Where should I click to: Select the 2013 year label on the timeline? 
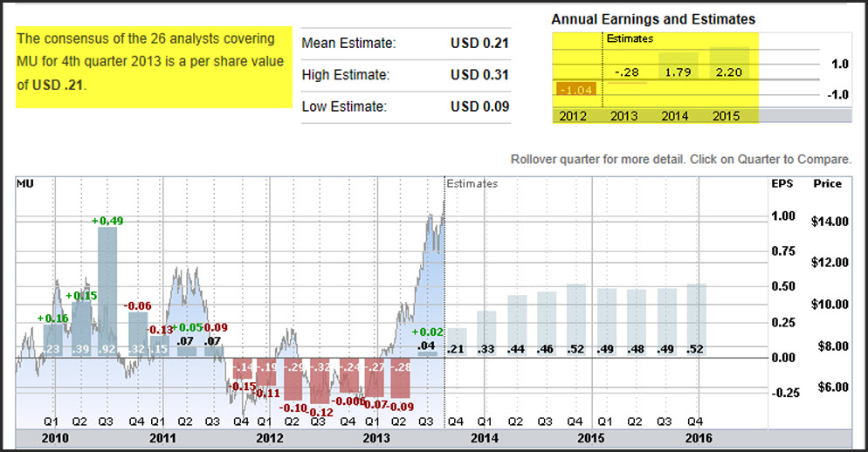[376, 437]
